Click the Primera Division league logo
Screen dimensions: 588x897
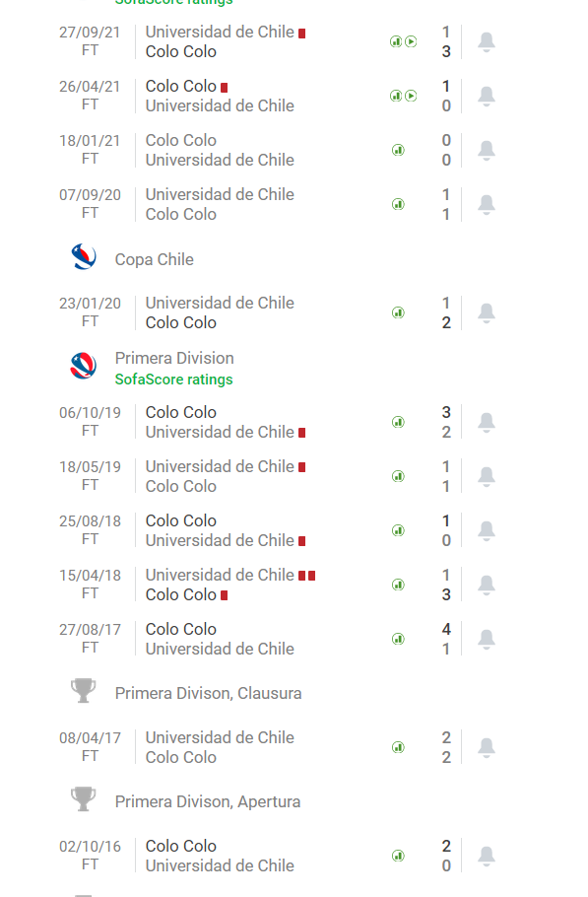(83, 366)
